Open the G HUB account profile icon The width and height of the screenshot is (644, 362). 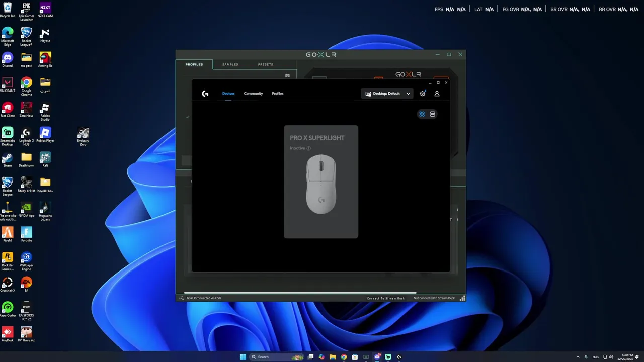pyautogui.click(x=437, y=94)
